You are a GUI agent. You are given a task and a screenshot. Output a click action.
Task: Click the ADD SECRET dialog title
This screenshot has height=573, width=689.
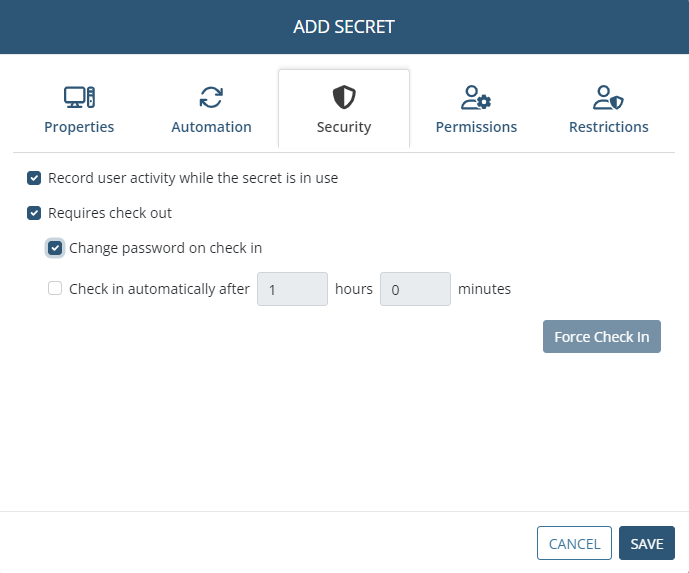point(344,27)
